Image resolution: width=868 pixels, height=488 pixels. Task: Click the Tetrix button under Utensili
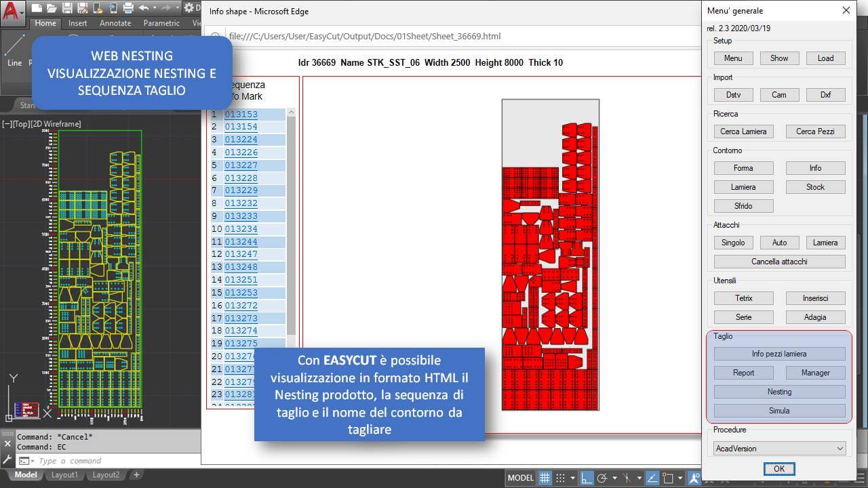click(743, 298)
